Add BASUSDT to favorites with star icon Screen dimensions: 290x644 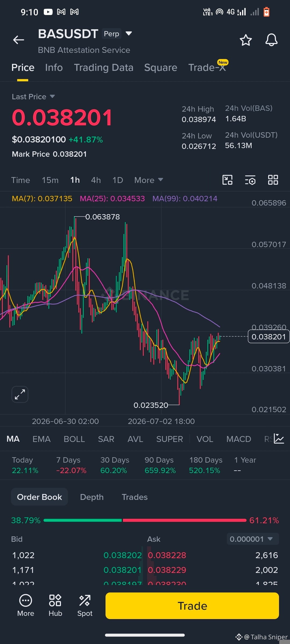(x=245, y=40)
